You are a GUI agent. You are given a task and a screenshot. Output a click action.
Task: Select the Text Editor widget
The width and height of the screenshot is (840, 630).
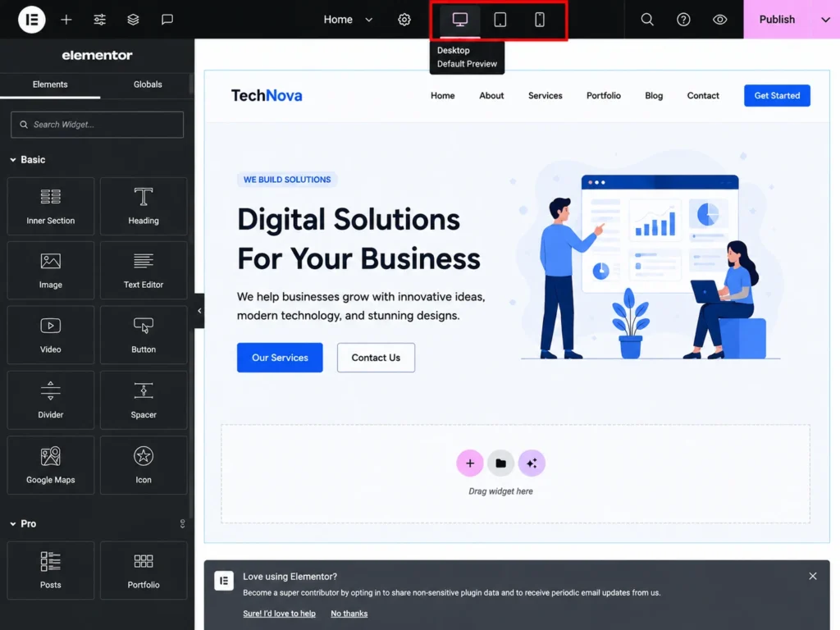(144, 270)
